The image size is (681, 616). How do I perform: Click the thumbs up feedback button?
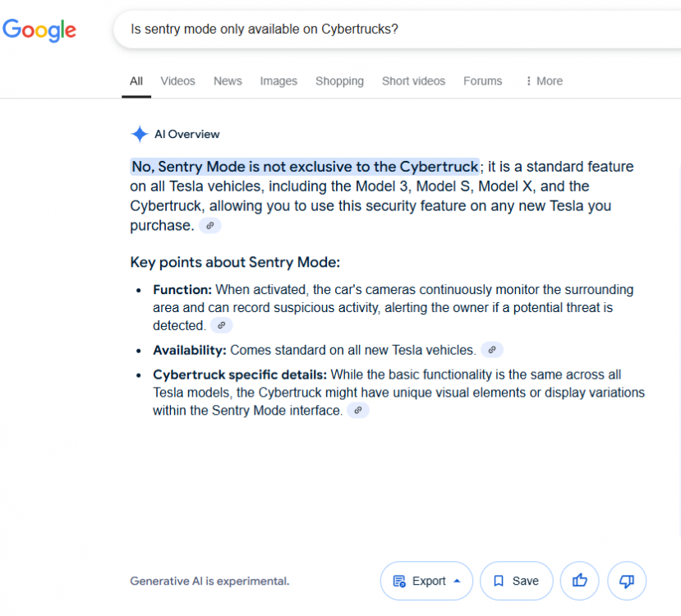pos(579,581)
